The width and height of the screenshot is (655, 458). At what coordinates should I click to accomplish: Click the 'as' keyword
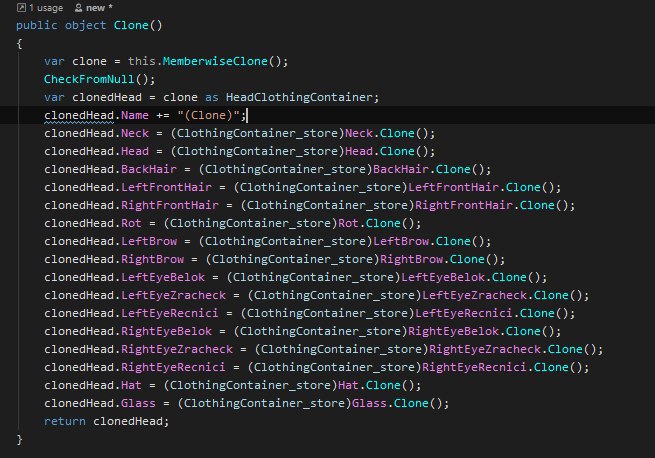coord(211,97)
